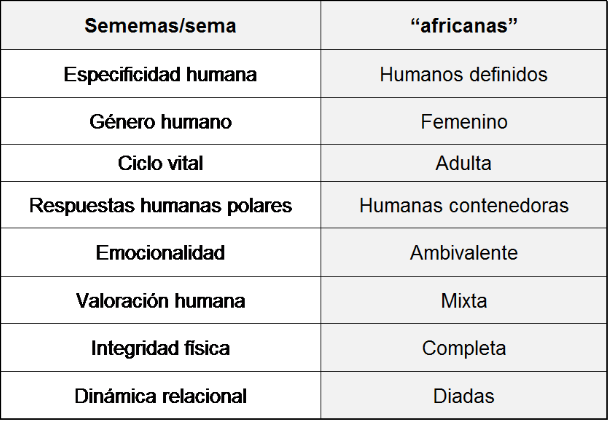
Task: Click the "Sememas/sema" header cell
Action: (160, 26)
